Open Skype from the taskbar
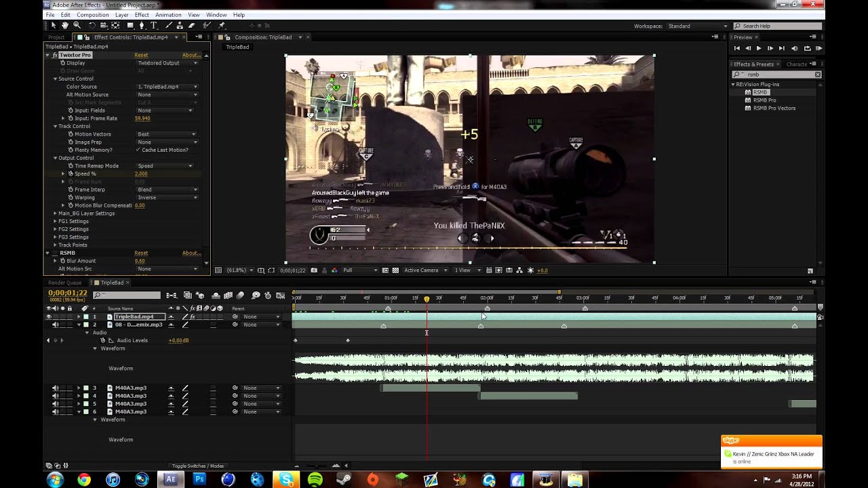 click(286, 479)
